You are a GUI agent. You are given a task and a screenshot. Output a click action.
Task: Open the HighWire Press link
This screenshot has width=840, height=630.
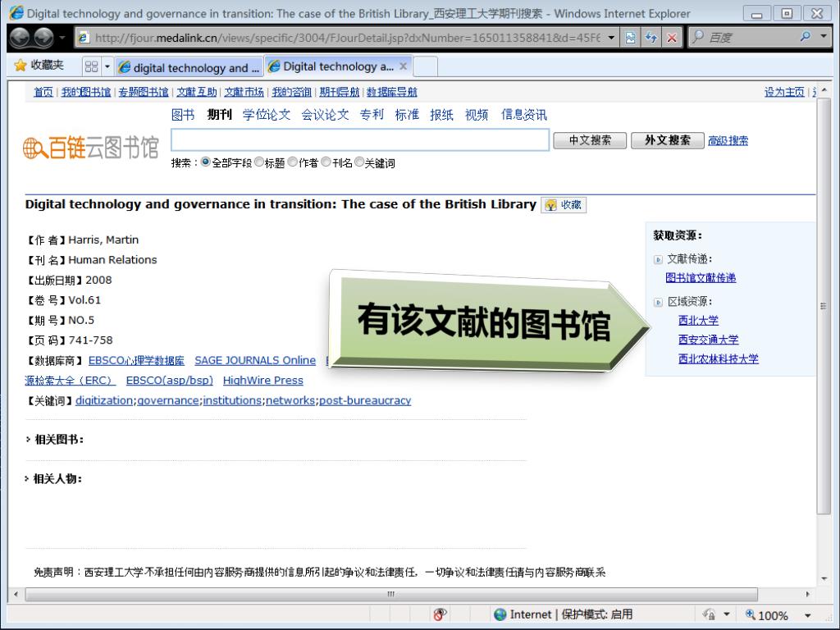[263, 381]
